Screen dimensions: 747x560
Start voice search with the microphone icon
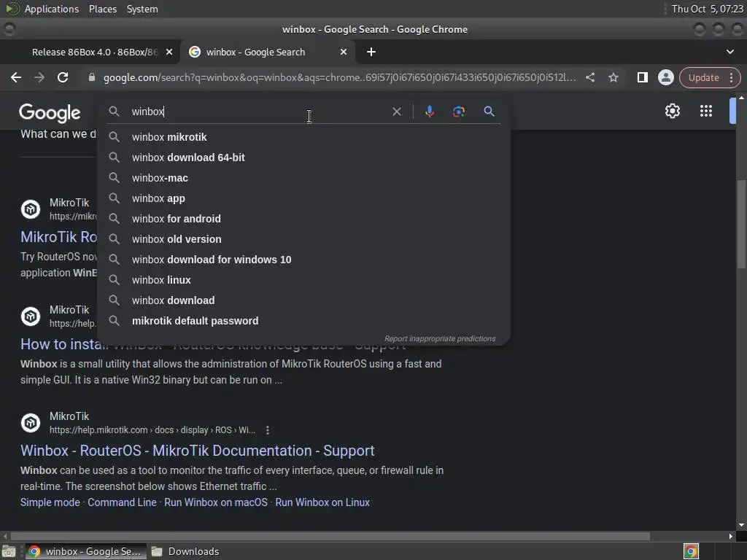point(429,112)
